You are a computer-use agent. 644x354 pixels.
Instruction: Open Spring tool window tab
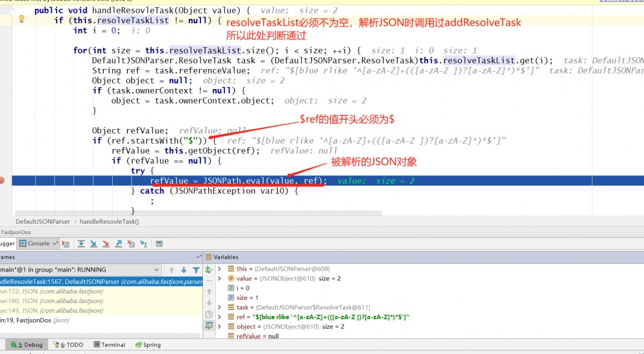[x=148, y=344]
